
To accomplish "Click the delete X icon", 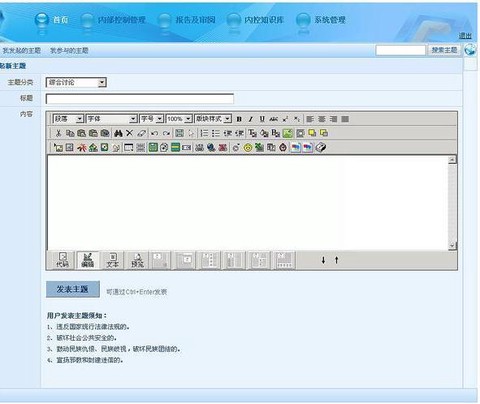I will (x=129, y=133).
